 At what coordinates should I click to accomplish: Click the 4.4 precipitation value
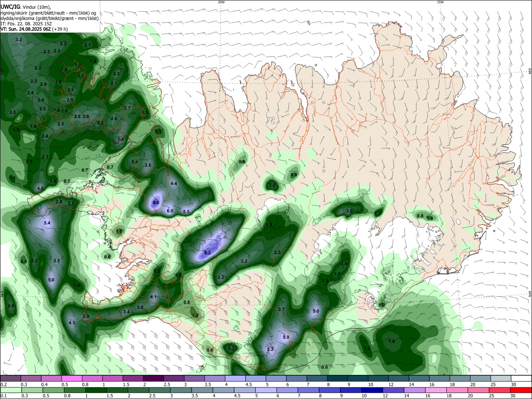[x=174, y=183]
